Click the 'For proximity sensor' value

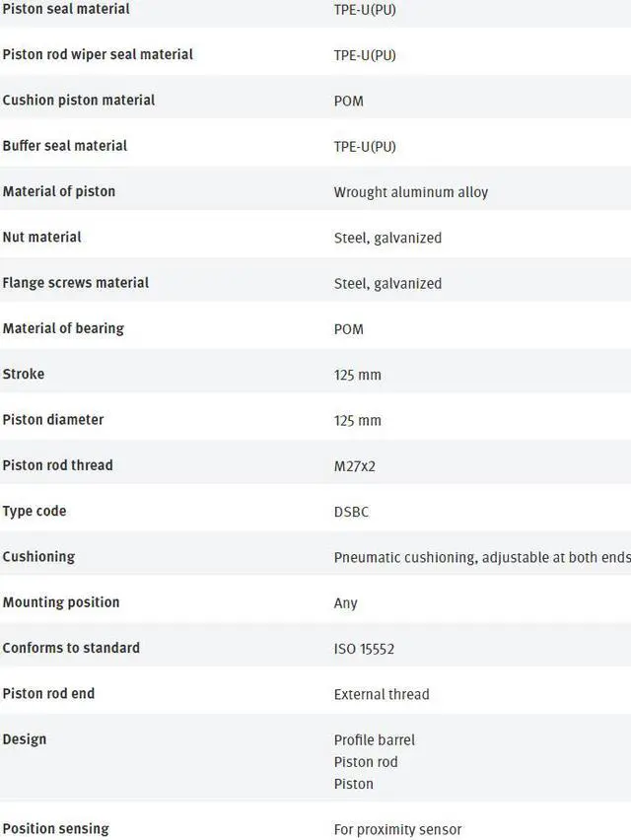click(x=397, y=829)
